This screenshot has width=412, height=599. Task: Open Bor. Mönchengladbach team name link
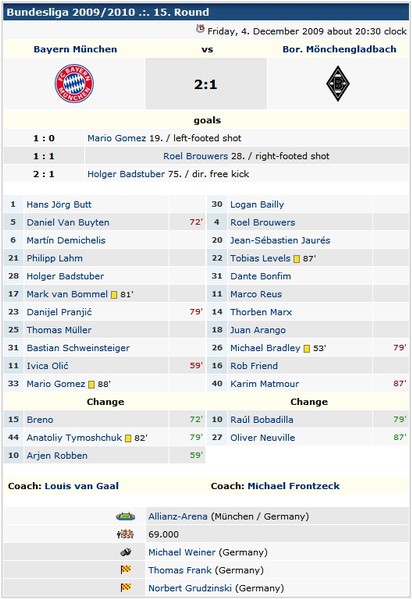[339, 49]
